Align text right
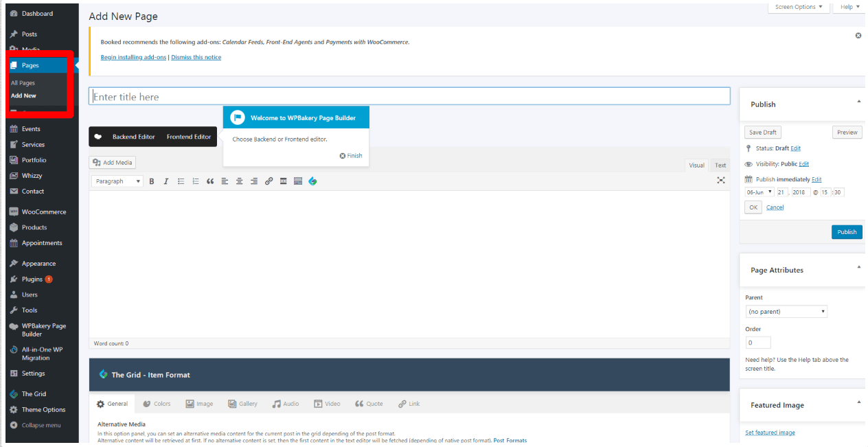The height and width of the screenshot is (447, 868). click(254, 181)
